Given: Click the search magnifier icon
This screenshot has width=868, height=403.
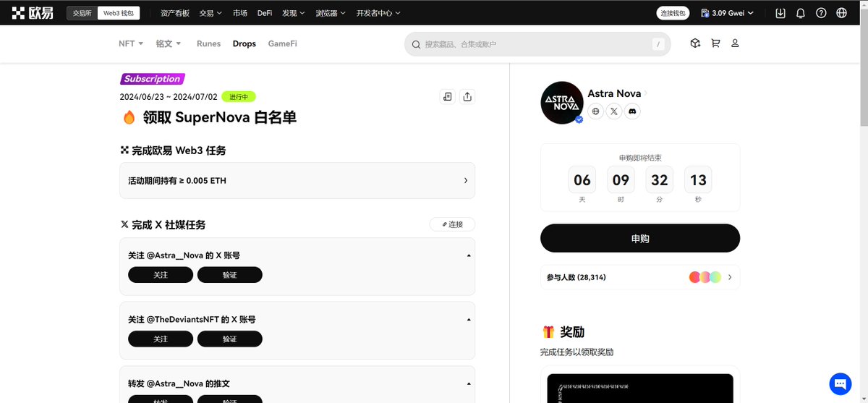Looking at the screenshot, I should pos(416,44).
